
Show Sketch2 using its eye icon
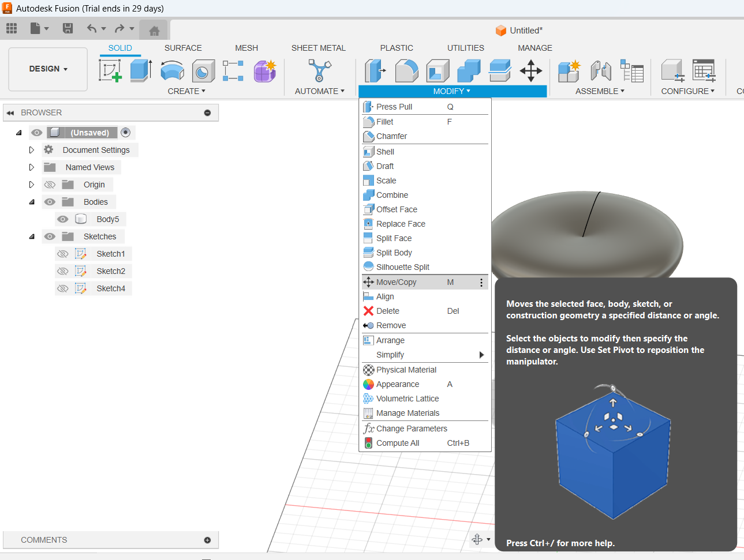[x=63, y=271]
